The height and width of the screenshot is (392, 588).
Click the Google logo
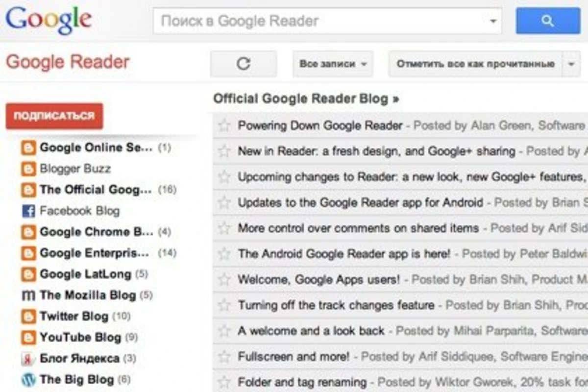[49, 21]
